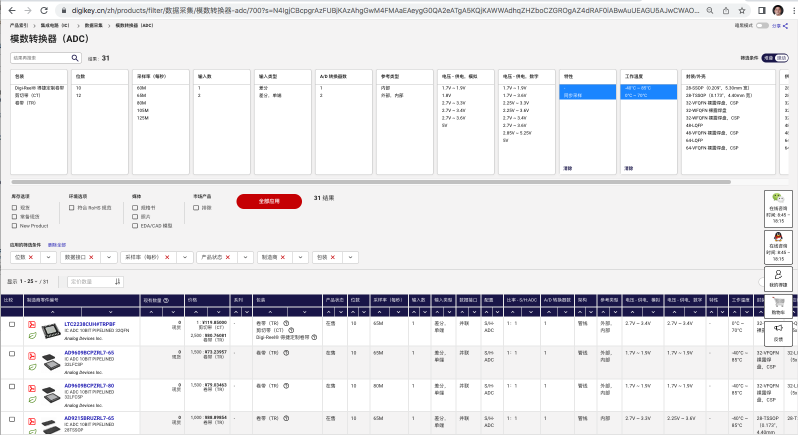
Task: Expand the 位数 applied filter dropdown
Action: click(x=48, y=257)
